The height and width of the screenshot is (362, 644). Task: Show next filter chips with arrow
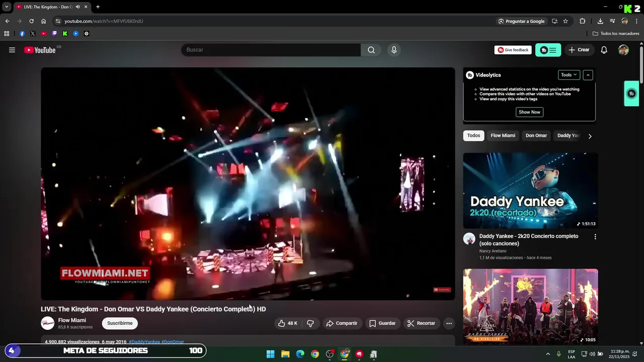(x=590, y=136)
